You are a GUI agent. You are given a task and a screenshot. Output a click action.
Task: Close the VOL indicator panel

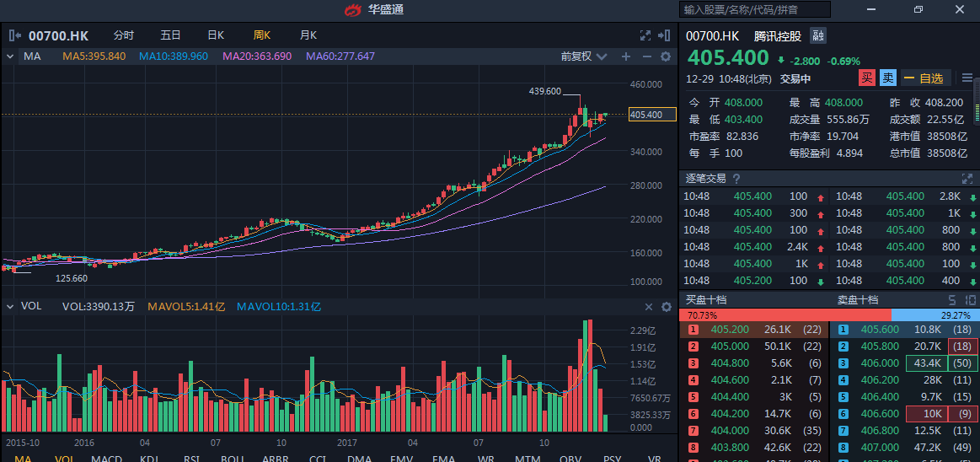[x=649, y=308]
